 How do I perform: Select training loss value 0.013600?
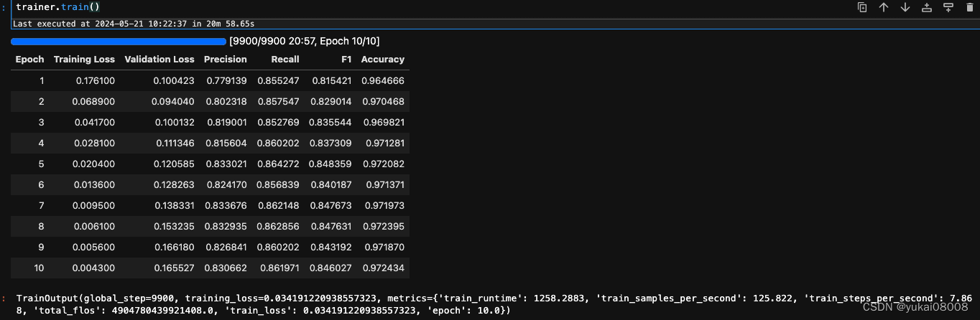(95, 184)
